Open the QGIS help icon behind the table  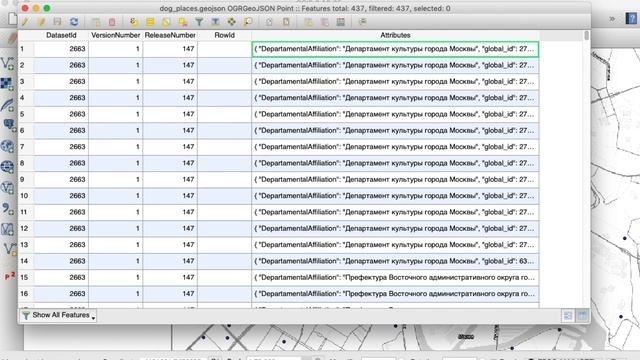(x=631, y=19)
